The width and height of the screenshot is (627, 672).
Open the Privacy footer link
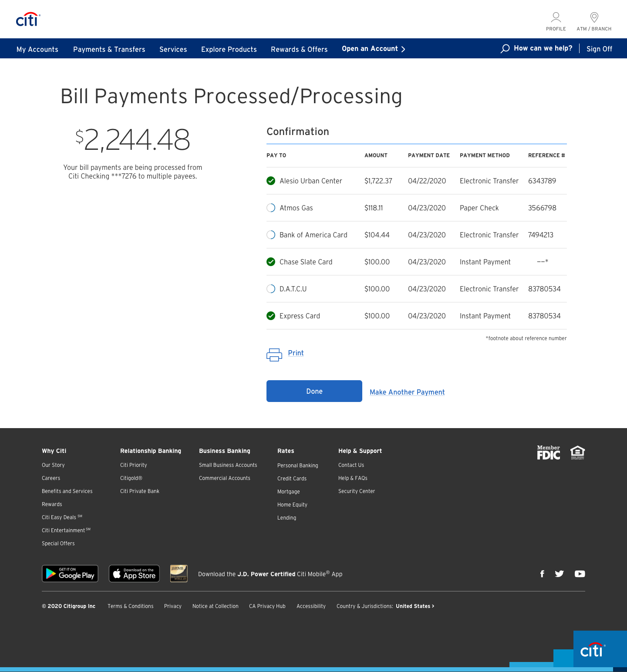point(173,606)
